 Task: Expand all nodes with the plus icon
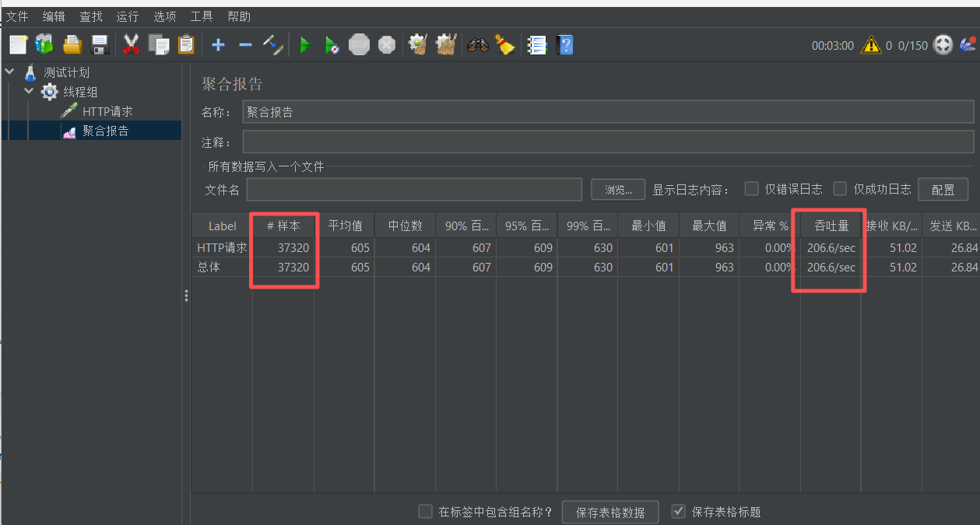tap(218, 44)
